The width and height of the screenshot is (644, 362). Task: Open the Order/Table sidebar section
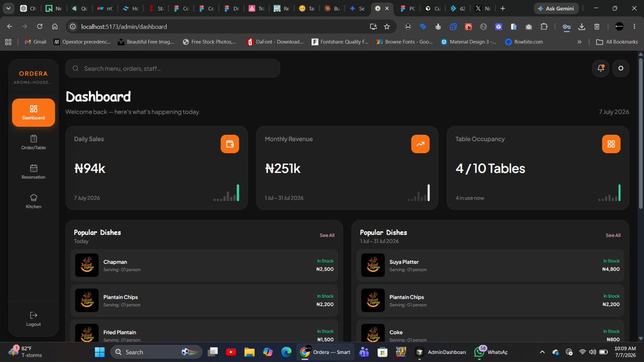pos(33,142)
